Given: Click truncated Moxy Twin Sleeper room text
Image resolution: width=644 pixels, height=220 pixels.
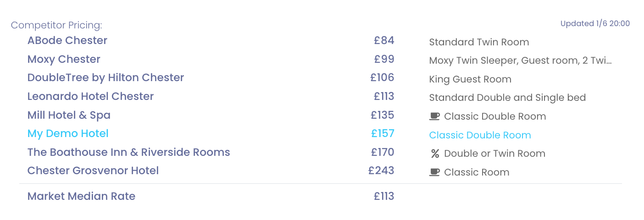Looking at the screenshot, I should pos(520,60).
